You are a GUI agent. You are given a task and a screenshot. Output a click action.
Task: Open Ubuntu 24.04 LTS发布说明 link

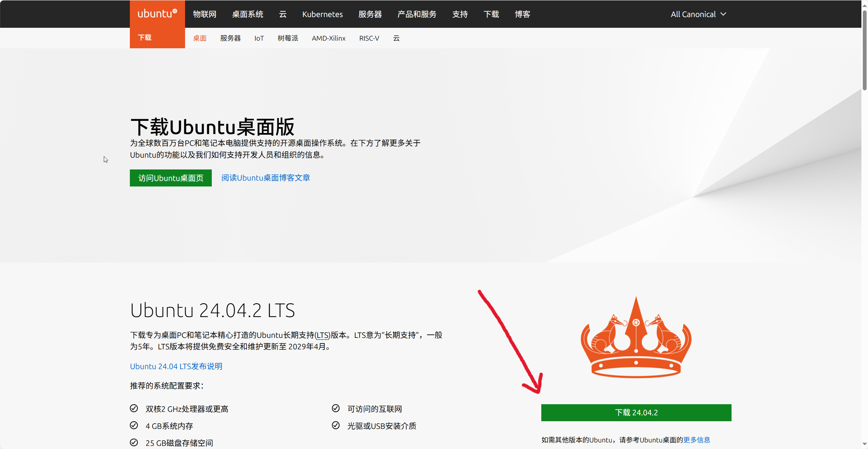[176, 366]
